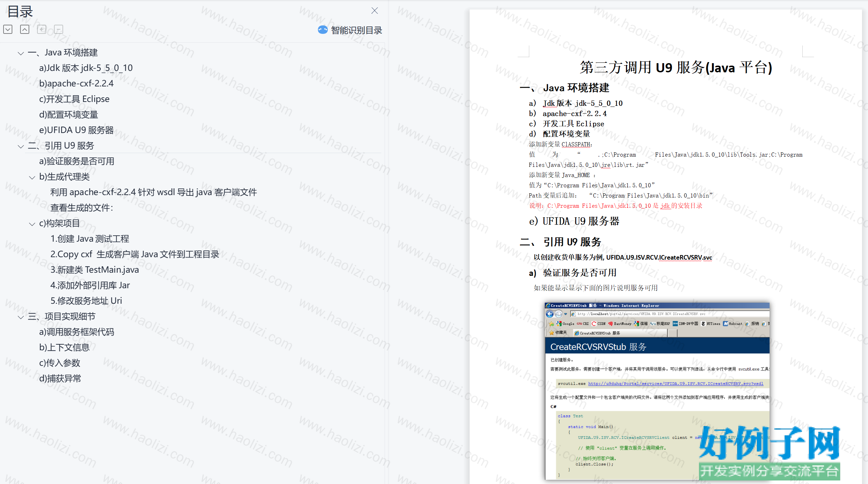Click document heading e) UFIDA U9 服务器
Viewport: 868px width, 484px height.
click(x=574, y=222)
